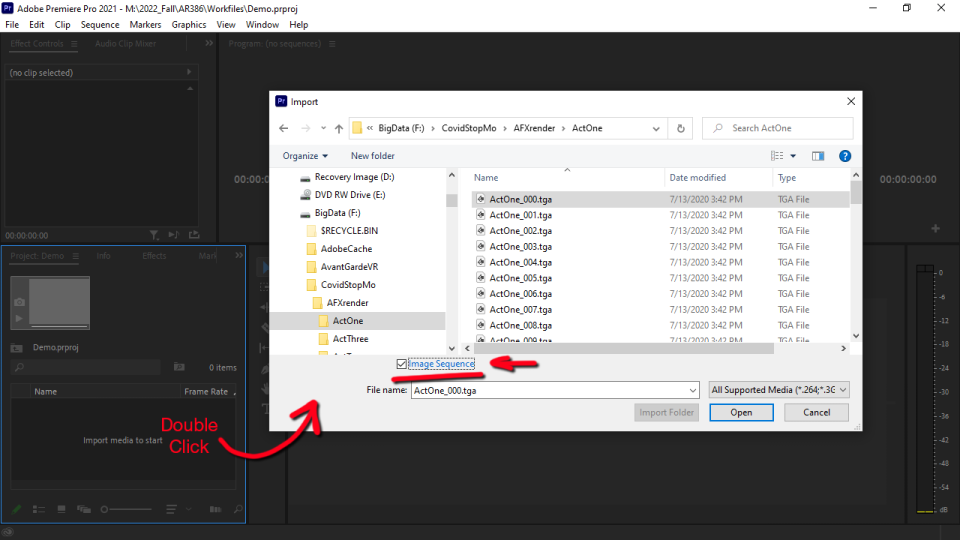Select DVD RW Drive (E:) in tree
Screen dimensions: 960x540
tap(350, 195)
